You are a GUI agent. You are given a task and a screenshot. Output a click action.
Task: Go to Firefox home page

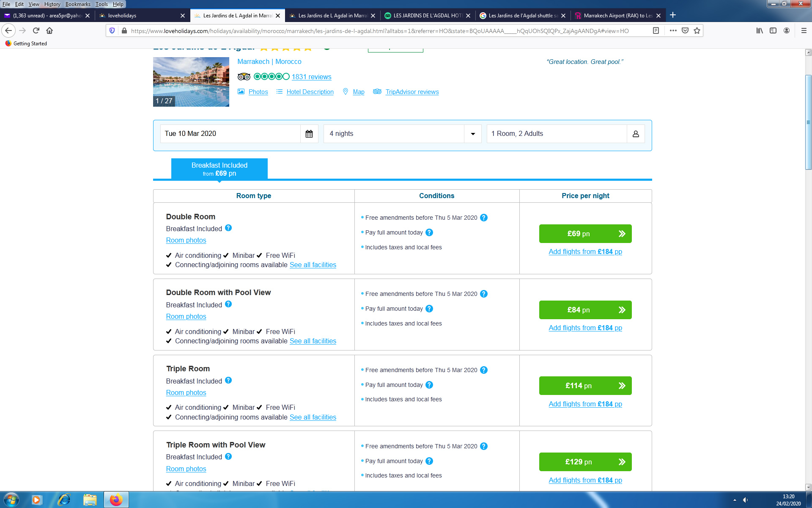(49, 30)
